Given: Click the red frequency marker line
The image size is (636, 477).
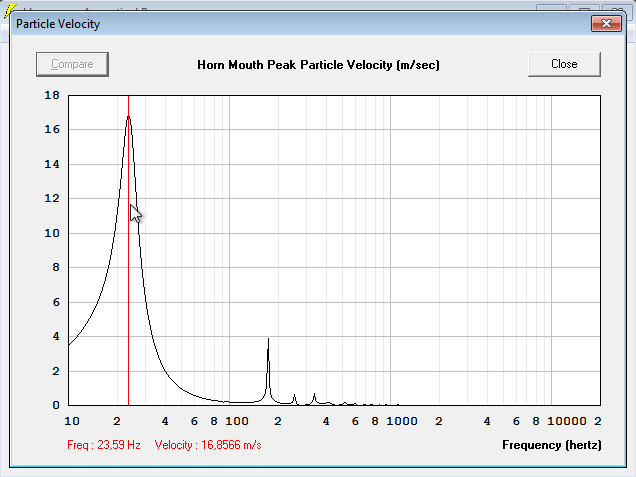Looking at the screenshot, I should click(x=129, y=250).
